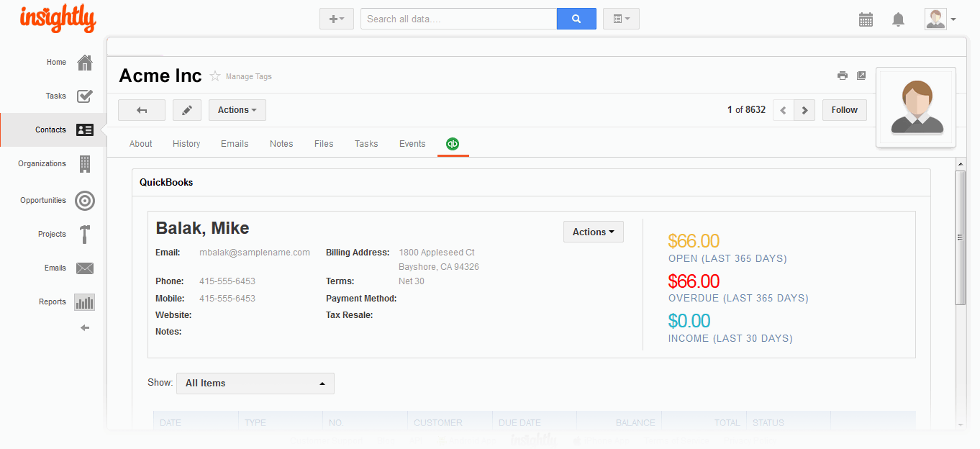Click the Reports label in the sidebar
The height and width of the screenshot is (449, 980).
coord(53,302)
